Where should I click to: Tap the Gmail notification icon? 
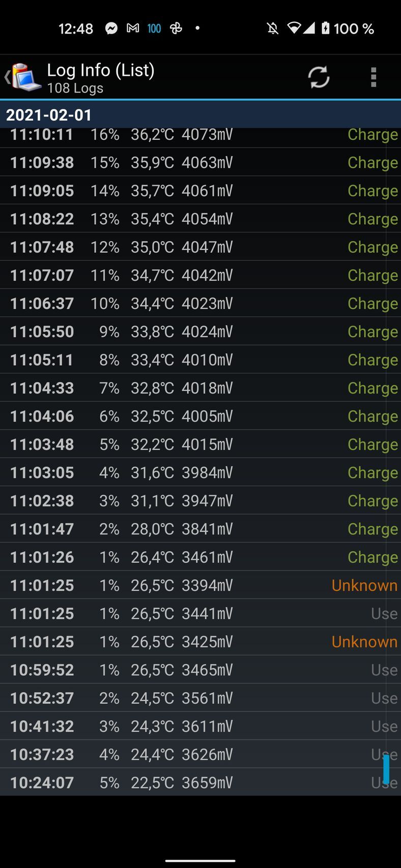[x=133, y=28]
